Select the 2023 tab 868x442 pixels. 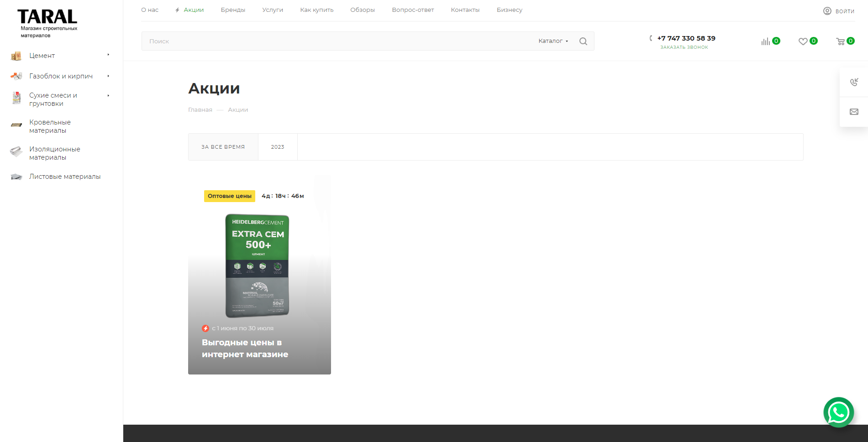click(278, 147)
